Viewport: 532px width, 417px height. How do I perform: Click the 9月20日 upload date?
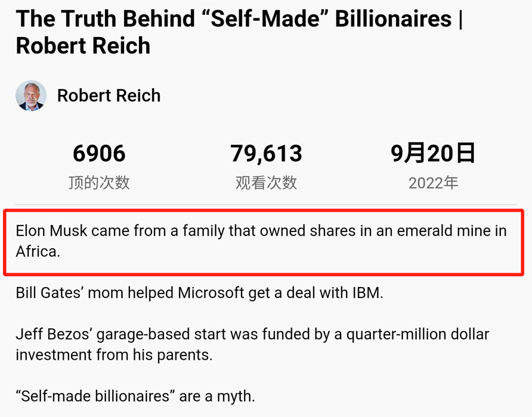433,154
